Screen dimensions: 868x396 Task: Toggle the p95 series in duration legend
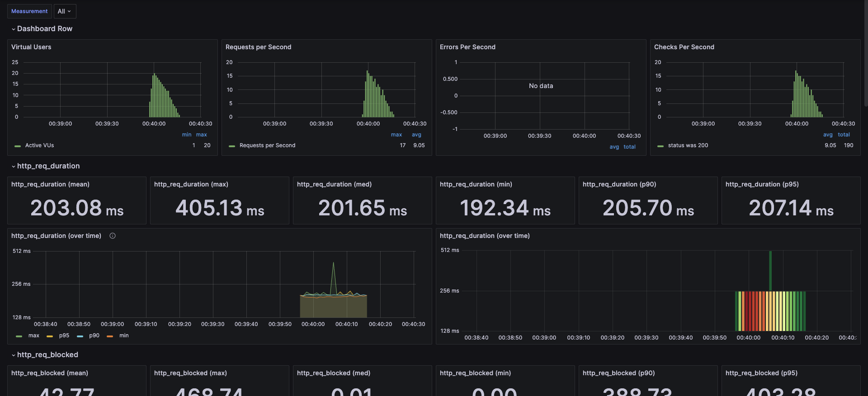[64, 335]
